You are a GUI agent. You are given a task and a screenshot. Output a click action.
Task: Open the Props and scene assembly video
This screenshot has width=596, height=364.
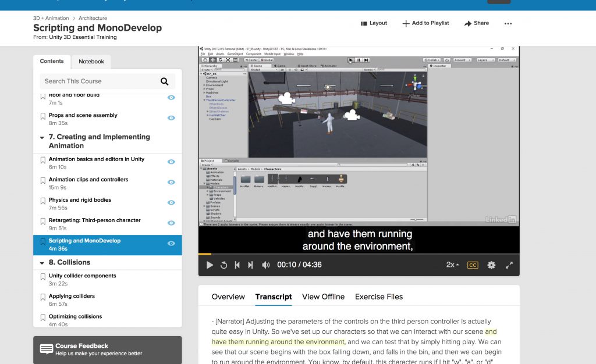(x=83, y=115)
